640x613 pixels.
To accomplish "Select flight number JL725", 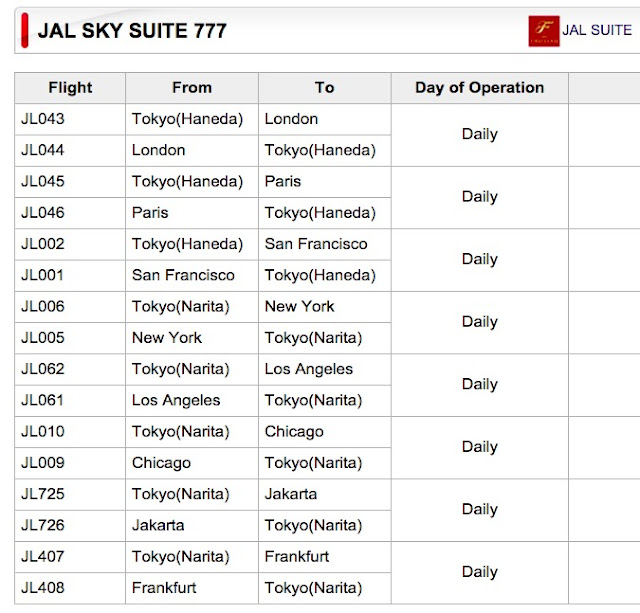I will click(43, 494).
